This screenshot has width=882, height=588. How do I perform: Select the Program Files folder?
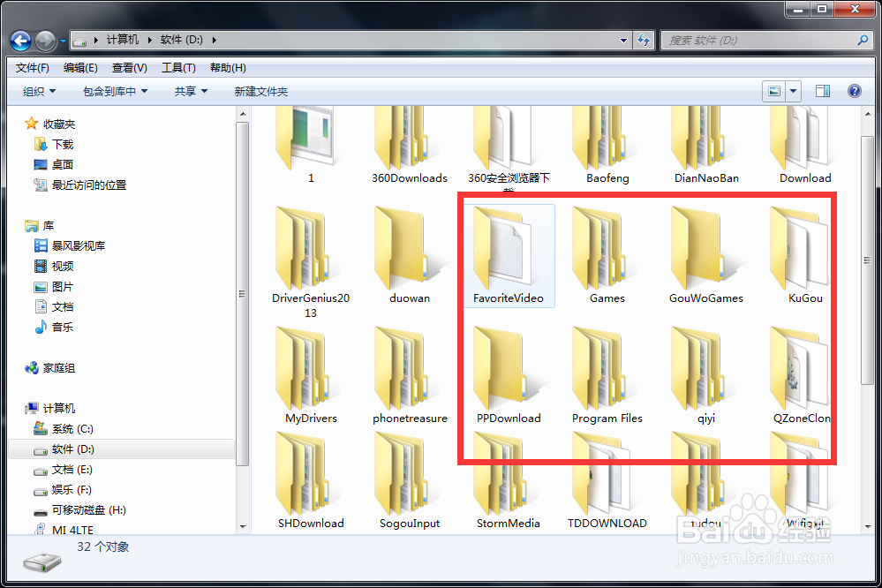(x=607, y=376)
